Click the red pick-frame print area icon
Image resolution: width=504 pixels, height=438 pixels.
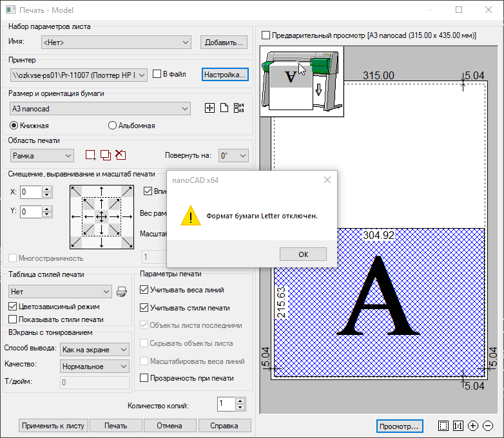point(90,155)
